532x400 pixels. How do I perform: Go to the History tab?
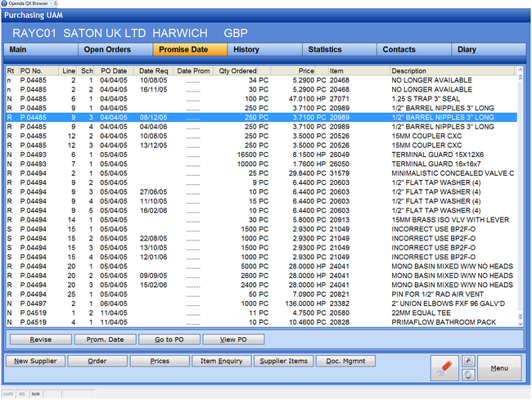tap(264, 50)
